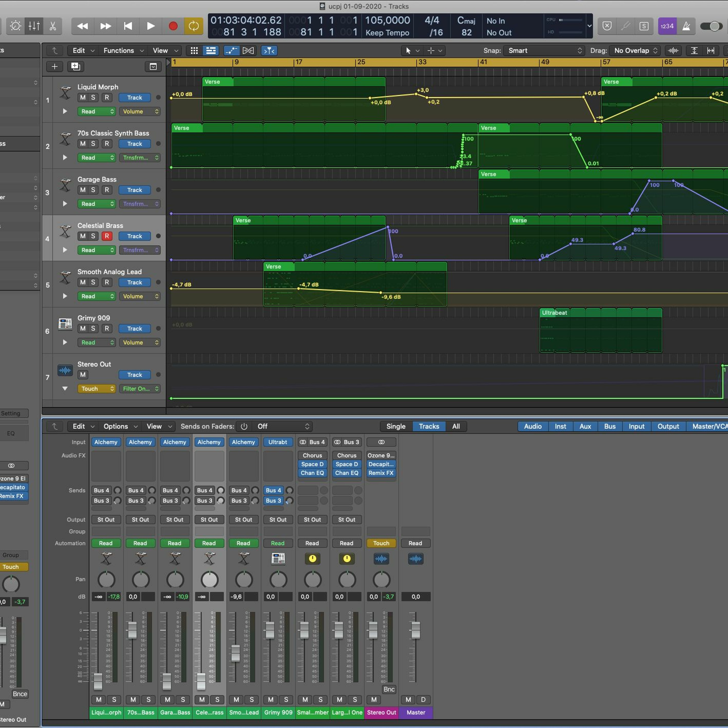Open the Scissors editors button
This screenshot has width=728, height=728.
coord(53,26)
